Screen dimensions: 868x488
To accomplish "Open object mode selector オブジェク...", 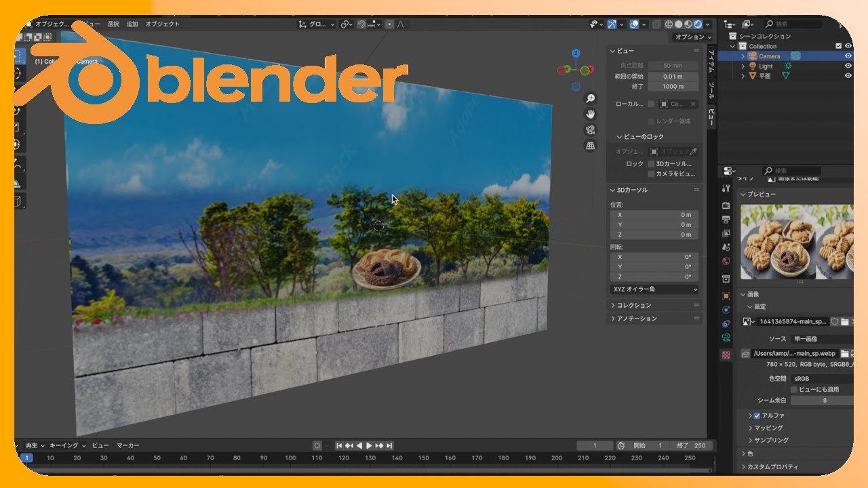I will pyautogui.click(x=51, y=24).
